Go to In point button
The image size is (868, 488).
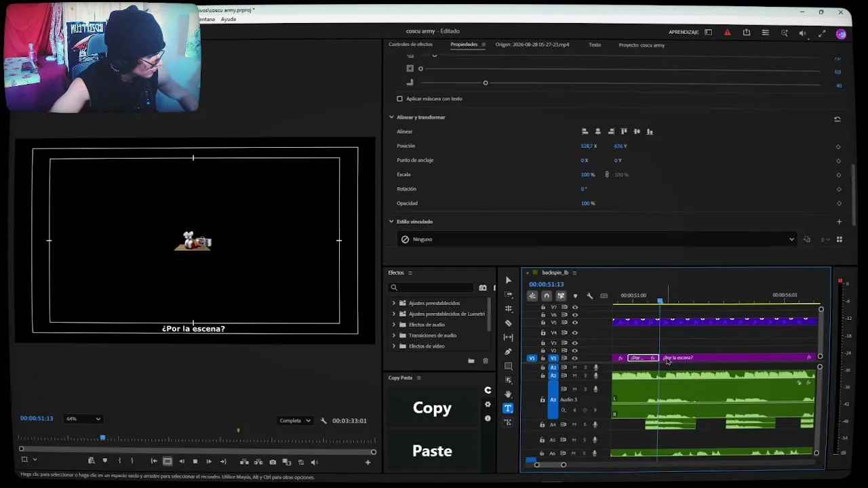154,462
